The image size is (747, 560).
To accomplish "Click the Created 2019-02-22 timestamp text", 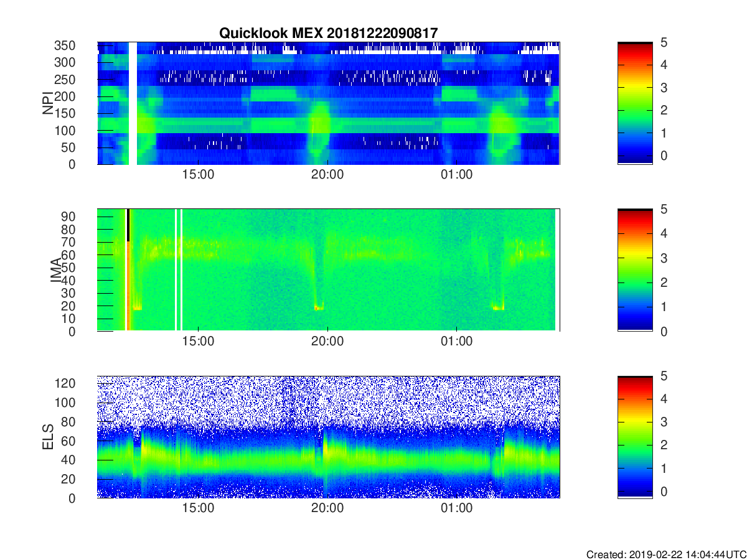I will [666, 554].
